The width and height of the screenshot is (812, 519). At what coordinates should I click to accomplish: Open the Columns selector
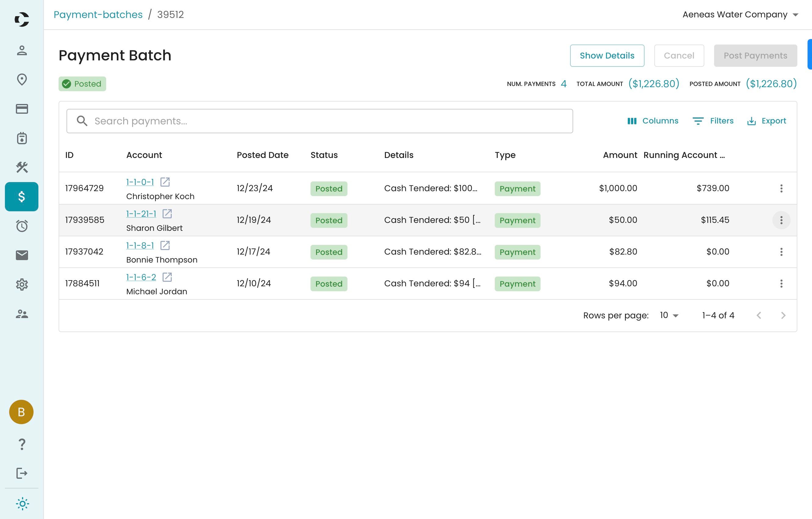pos(652,121)
